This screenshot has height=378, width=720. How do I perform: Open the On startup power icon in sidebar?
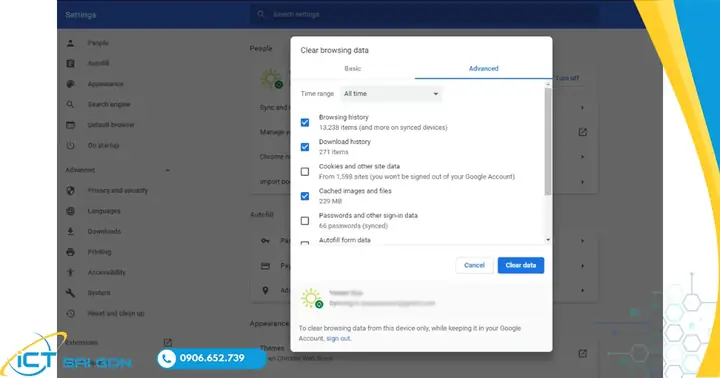click(x=70, y=145)
